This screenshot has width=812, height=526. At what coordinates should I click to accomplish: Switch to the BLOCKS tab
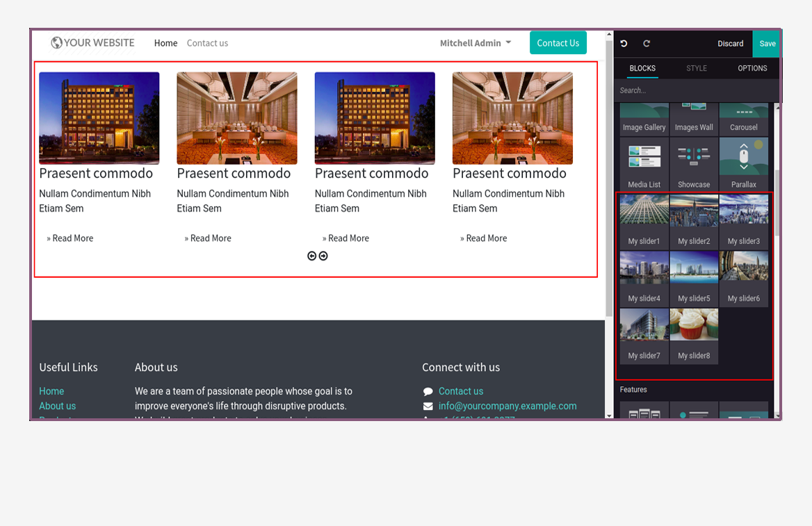point(642,68)
